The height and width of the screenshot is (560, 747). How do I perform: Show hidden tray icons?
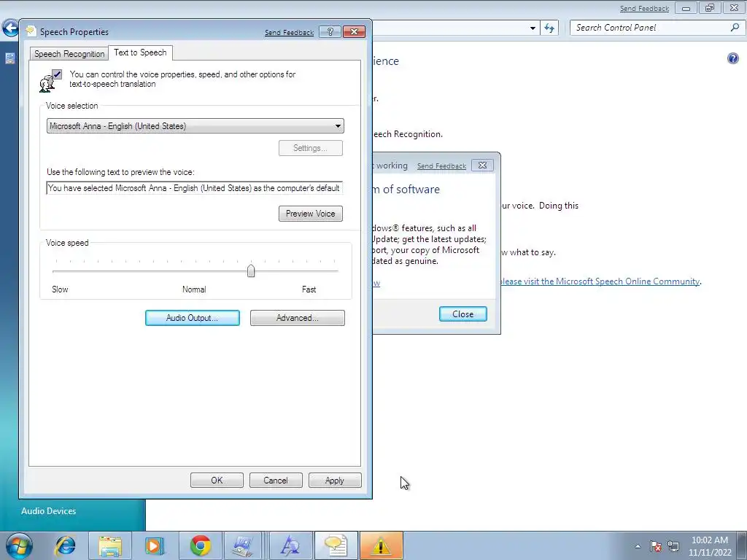click(x=638, y=546)
